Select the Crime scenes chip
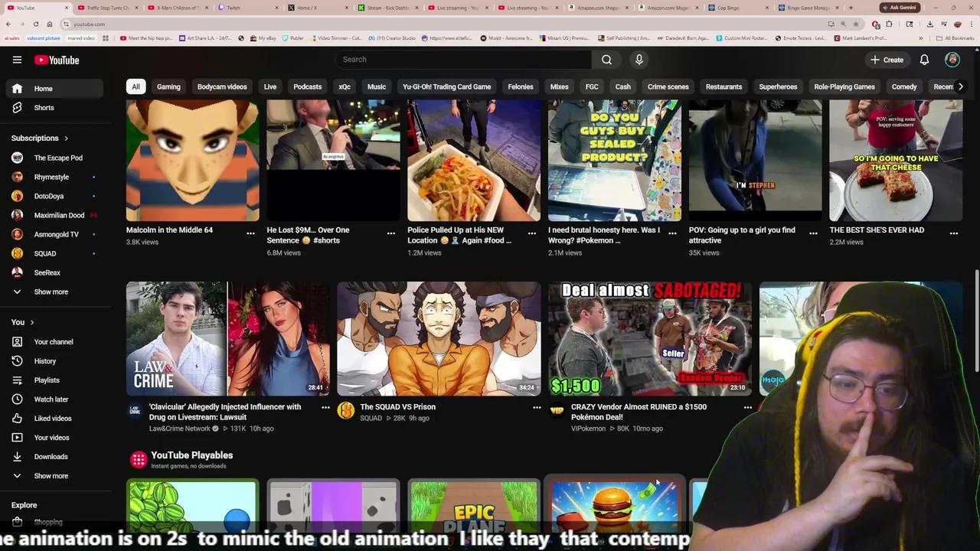Viewport: 980px width, 551px height. pyautogui.click(x=668, y=86)
